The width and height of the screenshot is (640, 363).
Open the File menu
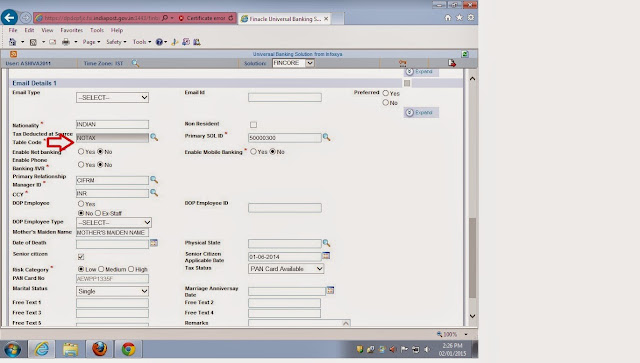(x=13, y=30)
